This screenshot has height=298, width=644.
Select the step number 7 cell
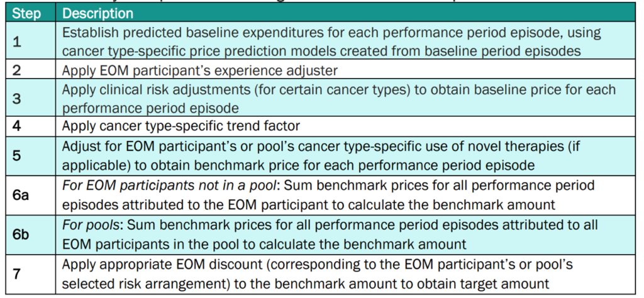[x=18, y=274]
